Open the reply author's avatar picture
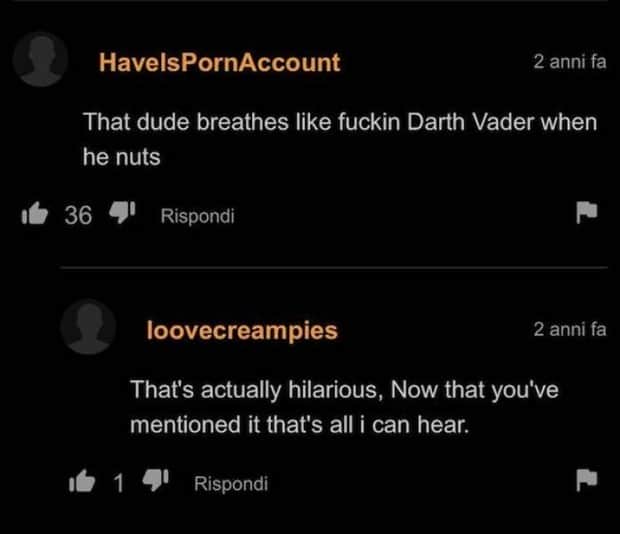Screen dimensions: 620x534 [88, 326]
